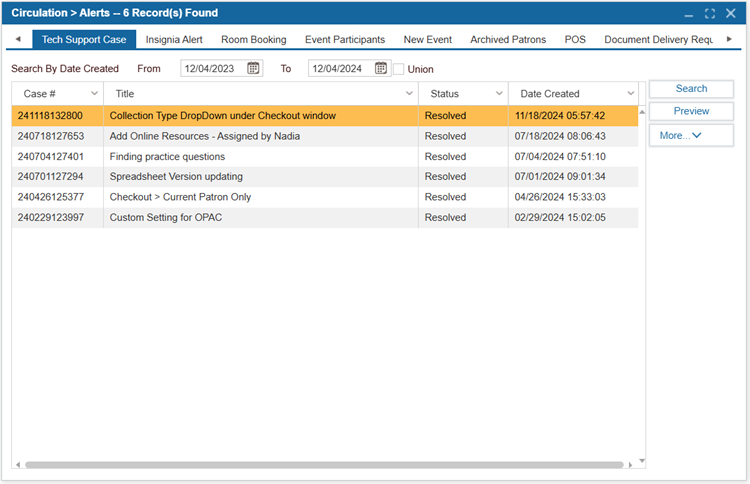
Task: Open the From date calendar picker
Action: 253,68
